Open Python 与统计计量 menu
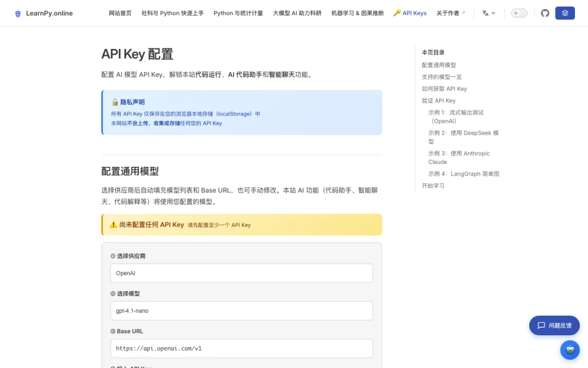The image size is (588, 368). pos(238,13)
